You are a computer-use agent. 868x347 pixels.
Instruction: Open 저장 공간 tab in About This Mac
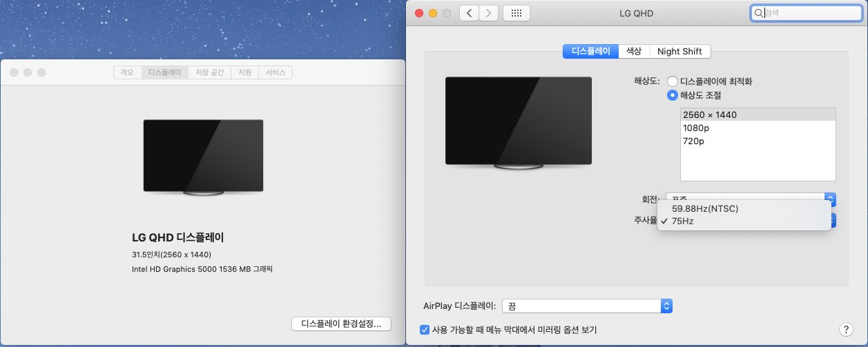tap(211, 72)
